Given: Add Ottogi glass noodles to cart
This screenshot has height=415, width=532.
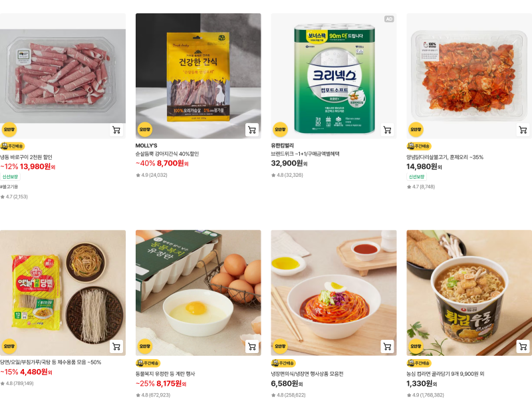Looking at the screenshot, I should coord(116,346).
